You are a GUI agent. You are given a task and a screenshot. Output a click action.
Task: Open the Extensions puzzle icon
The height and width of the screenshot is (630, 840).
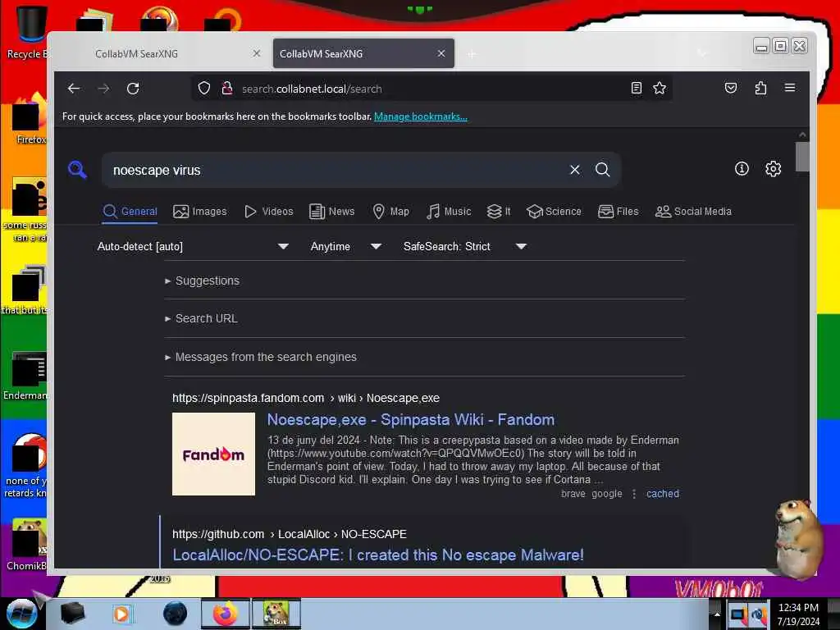pos(760,88)
